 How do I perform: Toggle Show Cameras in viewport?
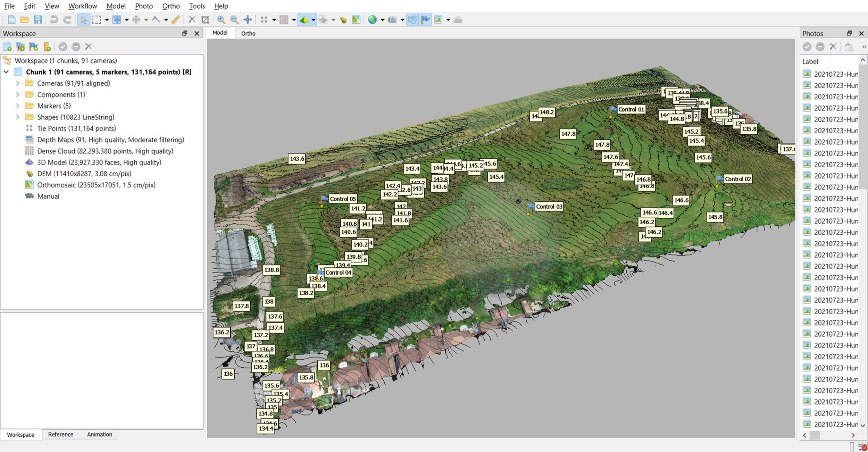click(392, 20)
